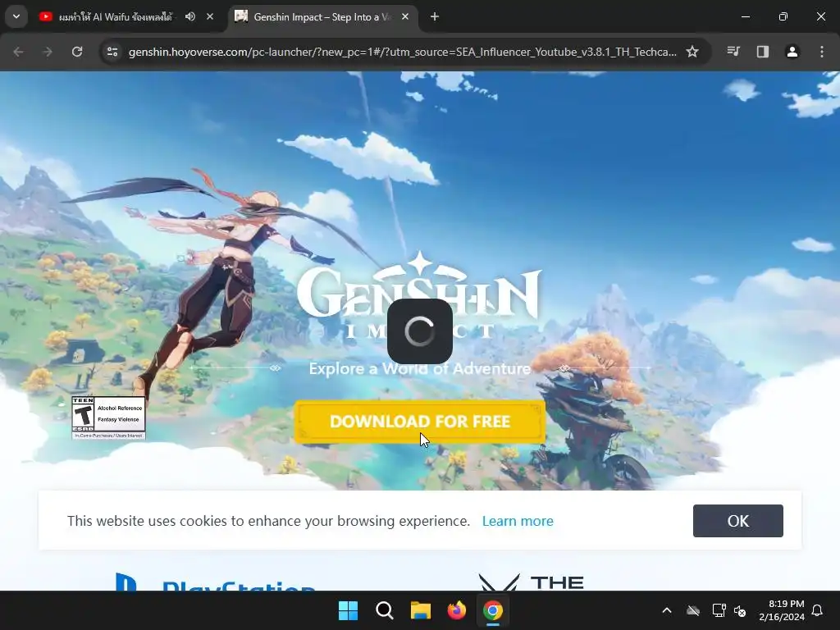Launch Firefox from the taskbar
840x630 pixels.
coord(456,610)
